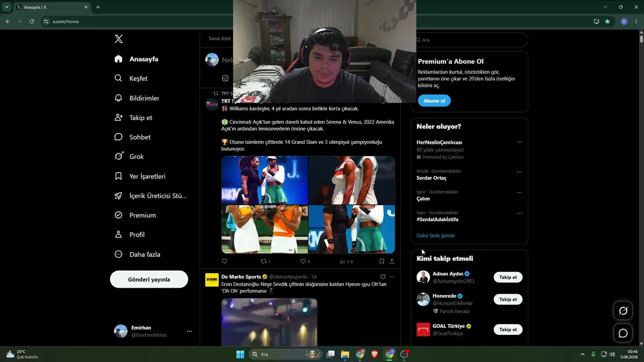The height and width of the screenshot is (362, 644).
Task: Open the bottom-right tennis photo in the post
Action: [352, 229]
